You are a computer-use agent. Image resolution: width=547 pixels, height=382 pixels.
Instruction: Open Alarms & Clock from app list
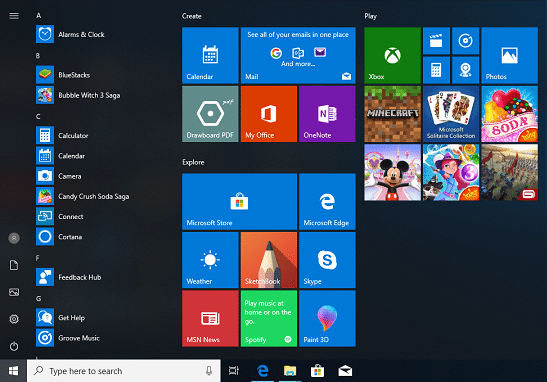click(x=70, y=34)
